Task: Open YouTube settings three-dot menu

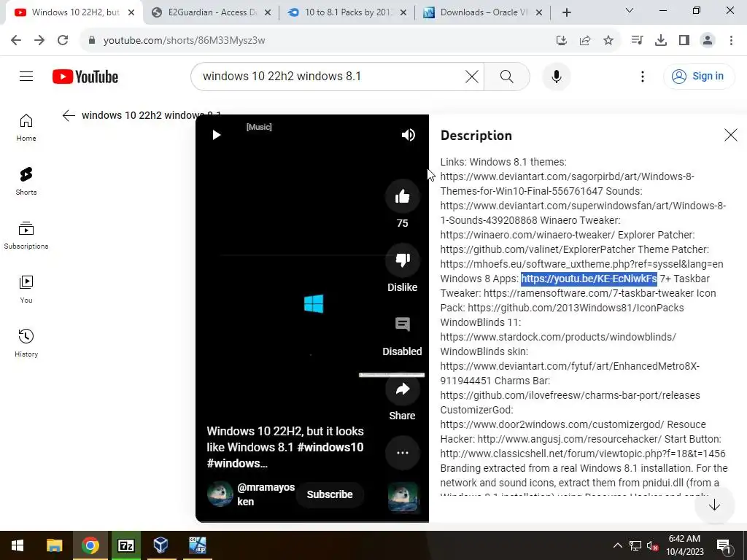Action: [642, 76]
